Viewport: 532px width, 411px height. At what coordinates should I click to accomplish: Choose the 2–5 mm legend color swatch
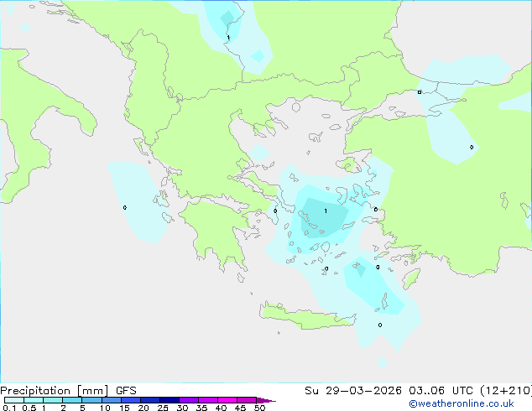[72, 400]
